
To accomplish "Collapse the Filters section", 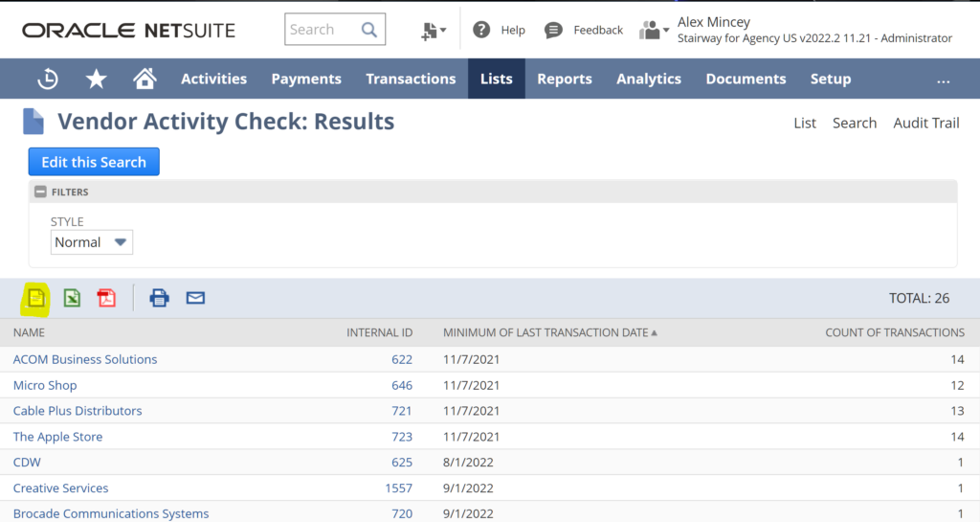I will tap(40, 192).
